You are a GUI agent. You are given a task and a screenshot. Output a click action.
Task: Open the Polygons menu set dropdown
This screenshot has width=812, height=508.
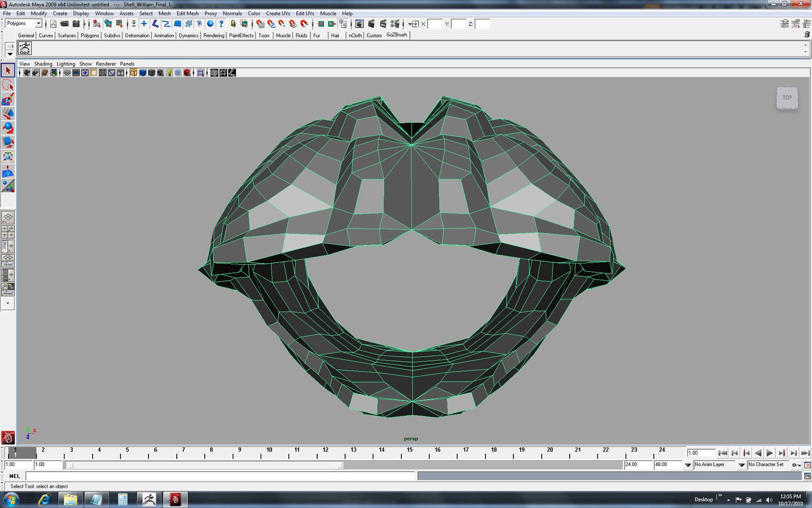38,23
